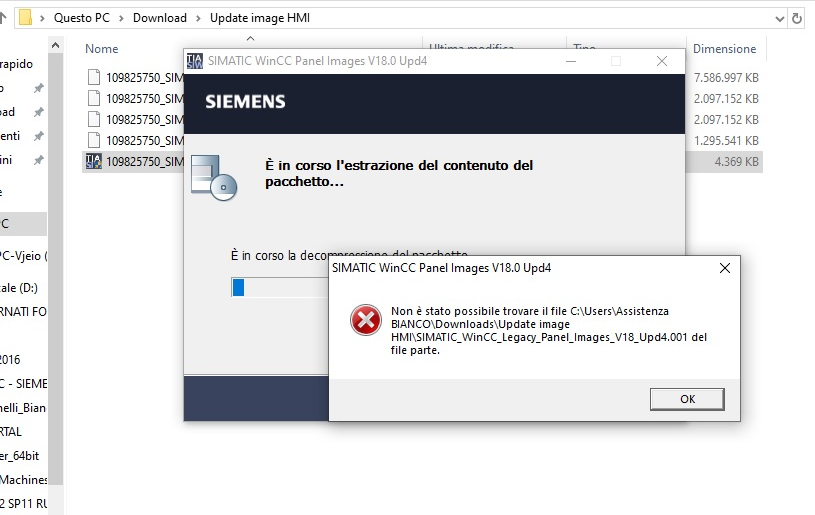
Task: Click the red error icon
Action: pos(365,320)
